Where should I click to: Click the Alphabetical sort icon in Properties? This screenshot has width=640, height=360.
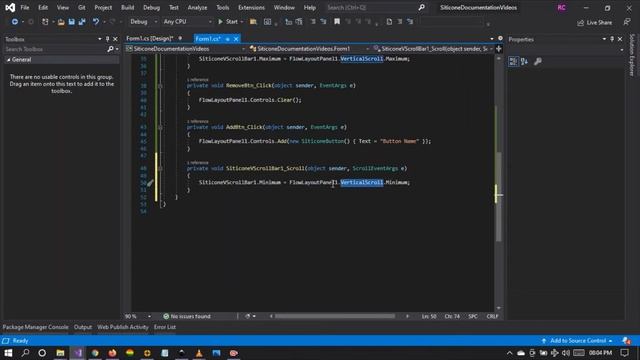(524, 61)
